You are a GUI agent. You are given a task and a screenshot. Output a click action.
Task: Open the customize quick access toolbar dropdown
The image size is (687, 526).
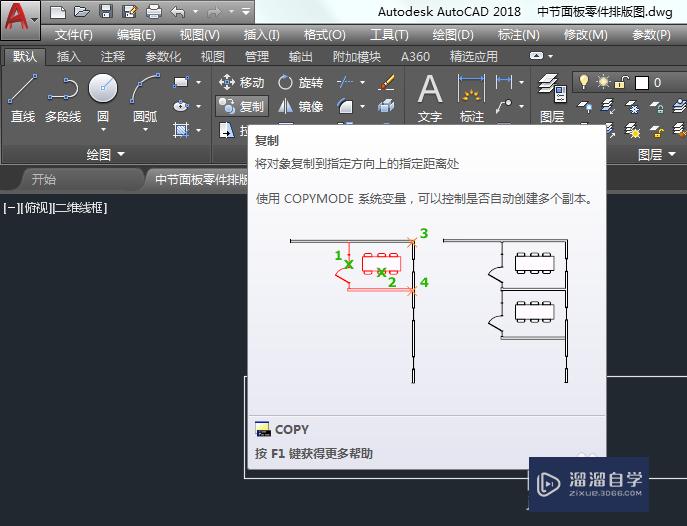246,12
